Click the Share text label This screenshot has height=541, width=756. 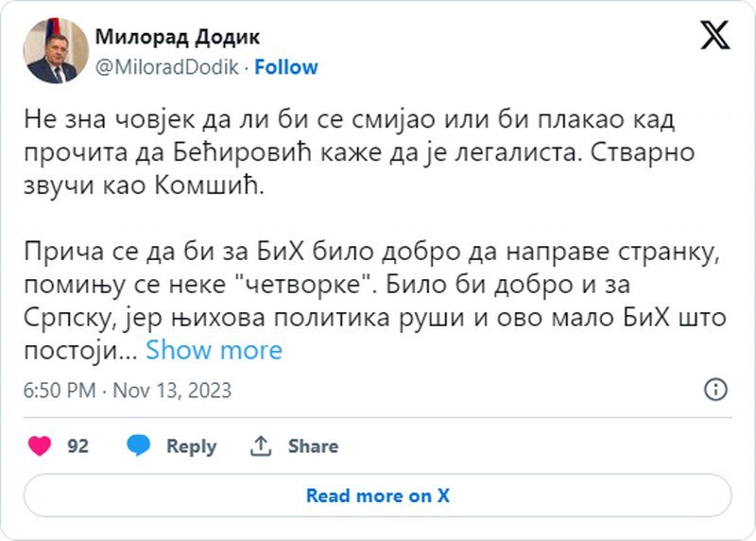(313, 445)
